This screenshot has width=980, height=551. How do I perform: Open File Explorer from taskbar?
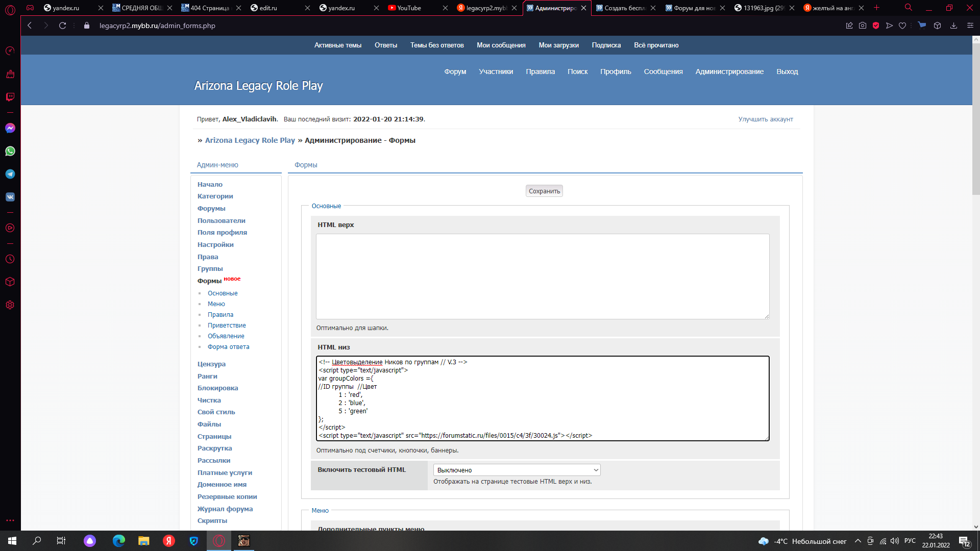pyautogui.click(x=143, y=541)
